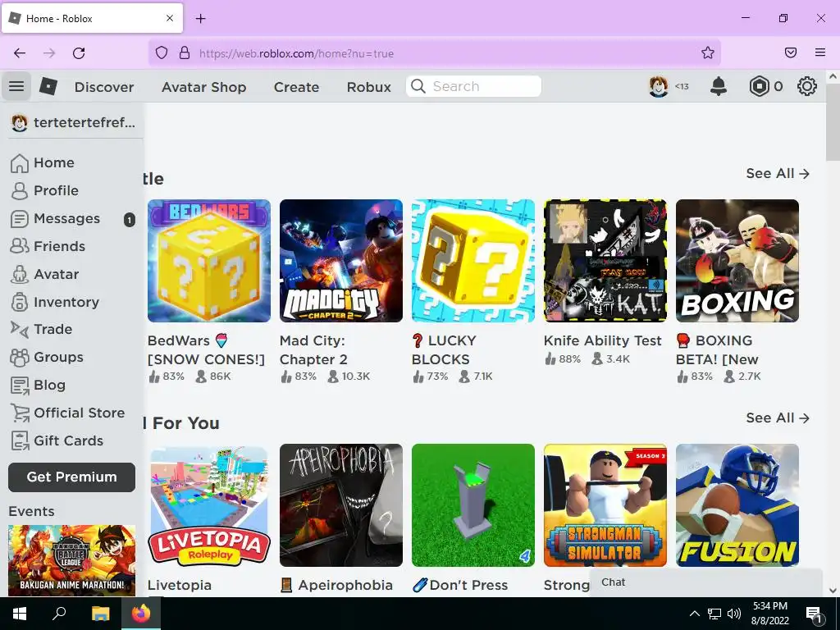Image resolution: width=840 pixels, height=630 pixels.
Task: Open Windows taskbar search
Action: click(x=59, y=614)
